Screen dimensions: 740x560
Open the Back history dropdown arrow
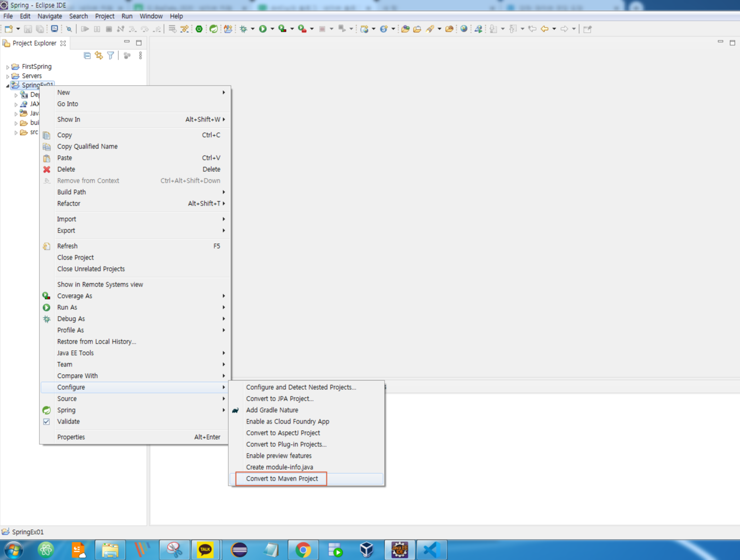tap(554, 29)
